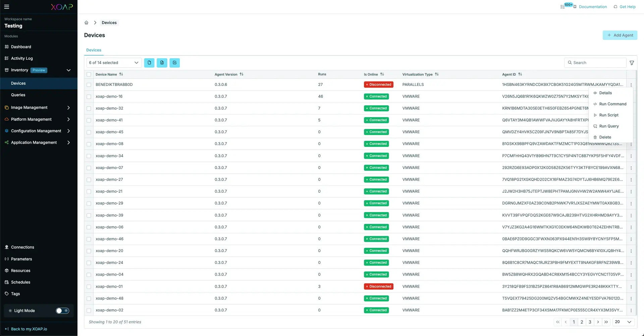This screenshot has height=336, width=644.
Task: Open the '6 of 14 selected' dropdown
Action: tap(114, 63)
